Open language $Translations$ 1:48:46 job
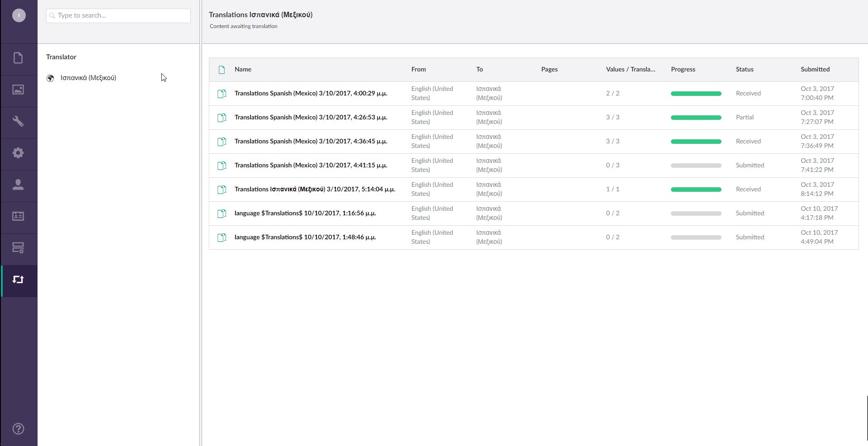868x446 pixels. click(305, 237)
